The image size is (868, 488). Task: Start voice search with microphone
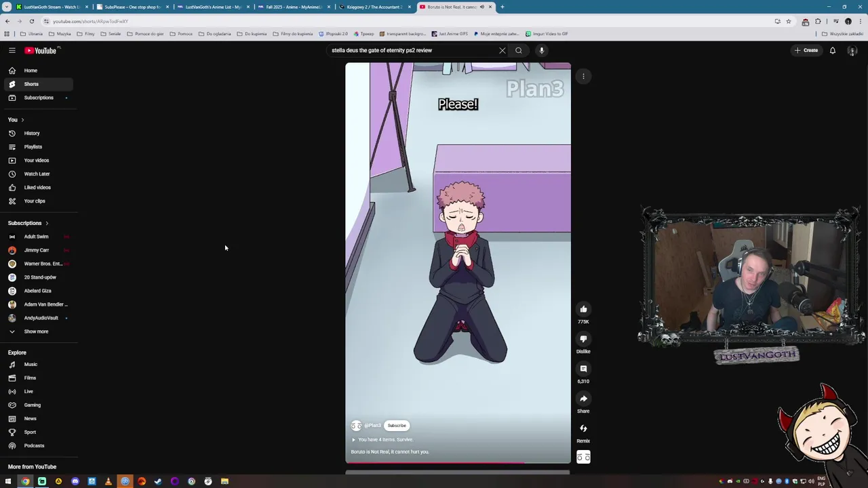click(x=541, y=50)
